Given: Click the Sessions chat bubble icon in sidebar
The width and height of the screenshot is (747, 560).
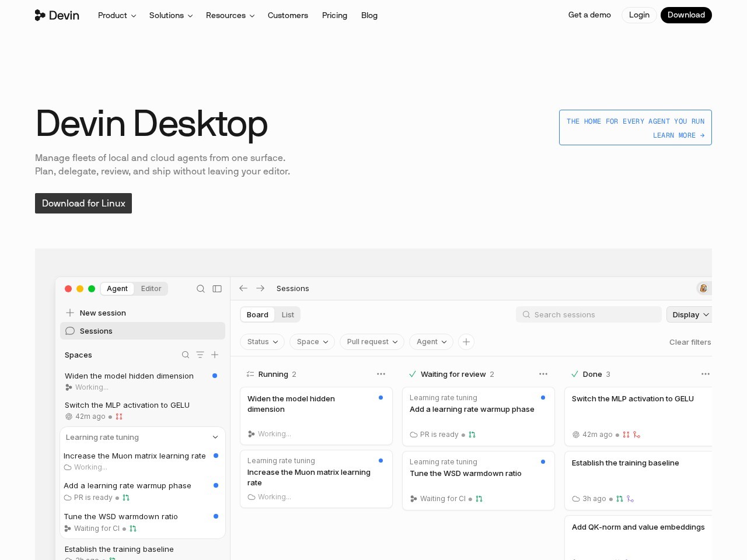Looking at the screenshot, I should click(70, 331).
